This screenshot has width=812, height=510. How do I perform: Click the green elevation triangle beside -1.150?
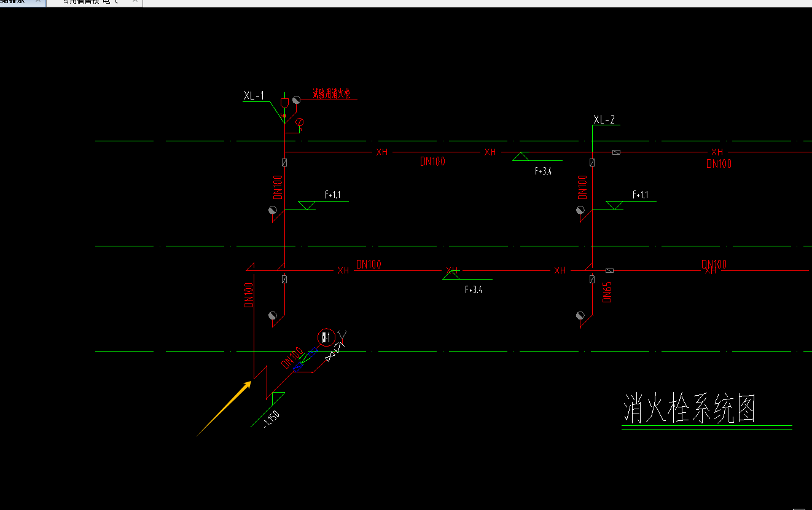278,397
